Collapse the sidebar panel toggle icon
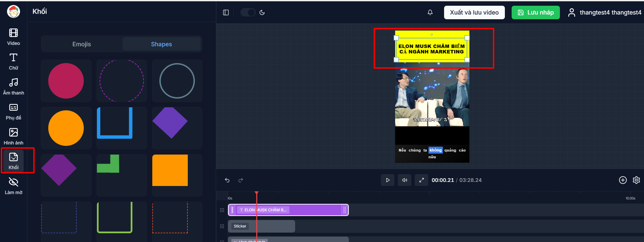This screenshot has height=242, width=644. click(x=226, y=12)
